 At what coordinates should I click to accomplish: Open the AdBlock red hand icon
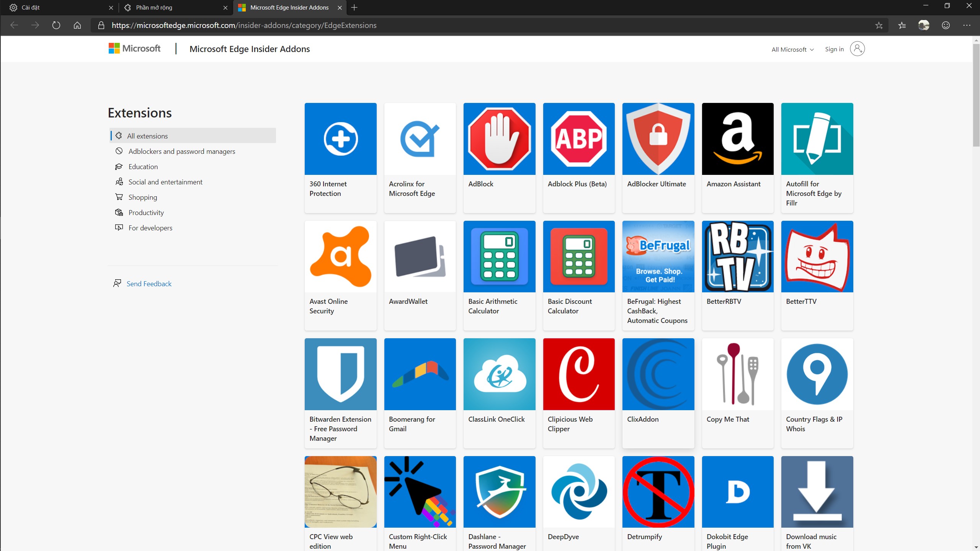tap(499, 139)
